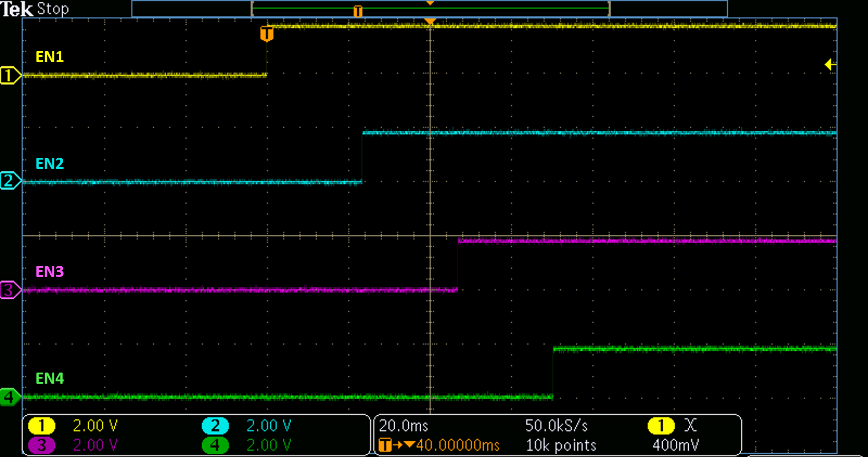Select the cyan Channel 2 badge showing 2.00 V
The image size is (868, 457).
click(215, 425)
